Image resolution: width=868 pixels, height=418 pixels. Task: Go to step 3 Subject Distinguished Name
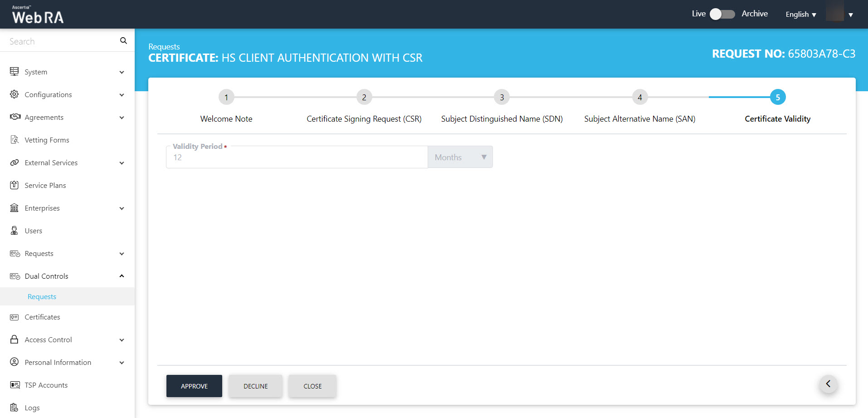pos(502,97)
